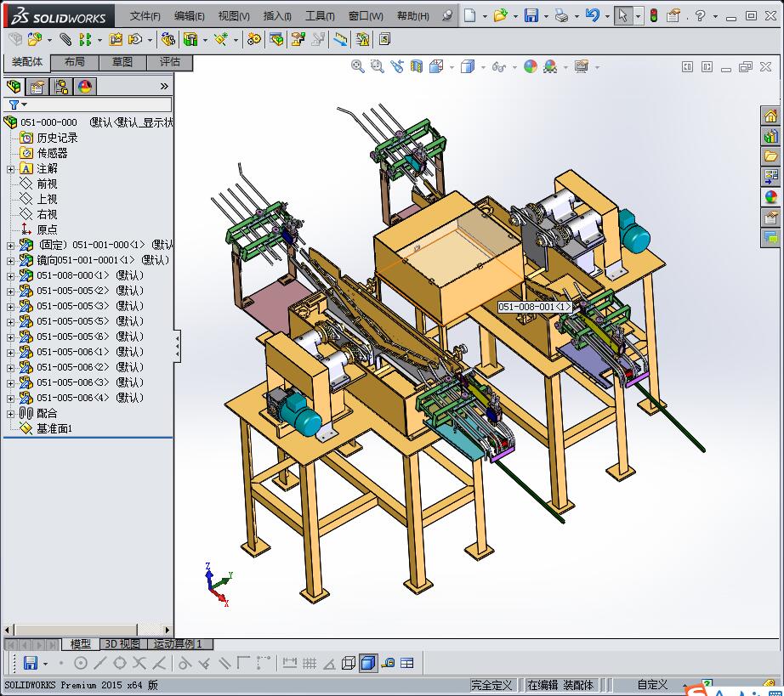Open the home icon in right task pane
The image size is (784, 696).
[770, 116]
